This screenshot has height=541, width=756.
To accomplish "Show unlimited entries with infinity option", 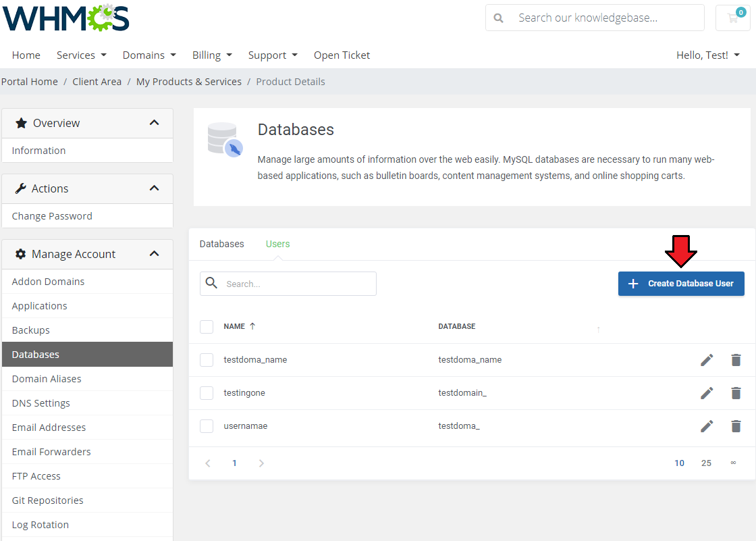I will pyautogui.click(x=733, y=463).
